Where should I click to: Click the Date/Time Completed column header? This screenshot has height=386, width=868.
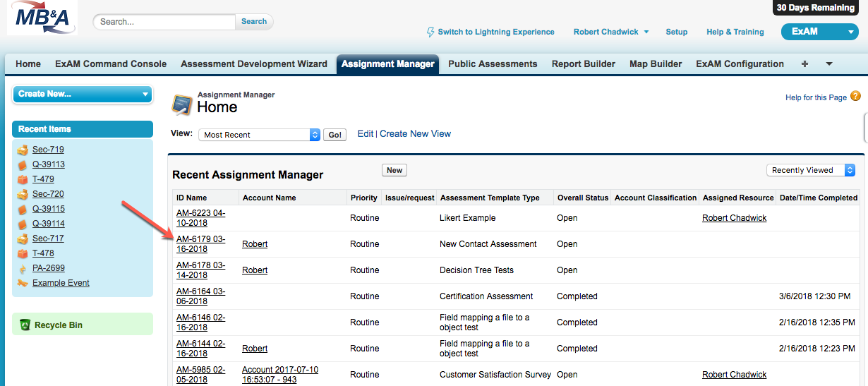coord(819,198)
